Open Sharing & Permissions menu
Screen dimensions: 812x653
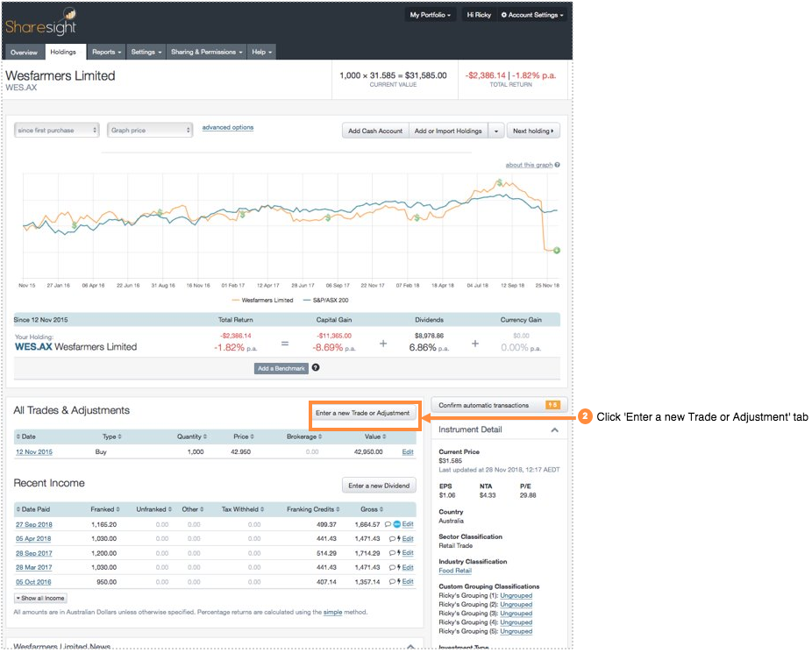click(x=207, y=52)
